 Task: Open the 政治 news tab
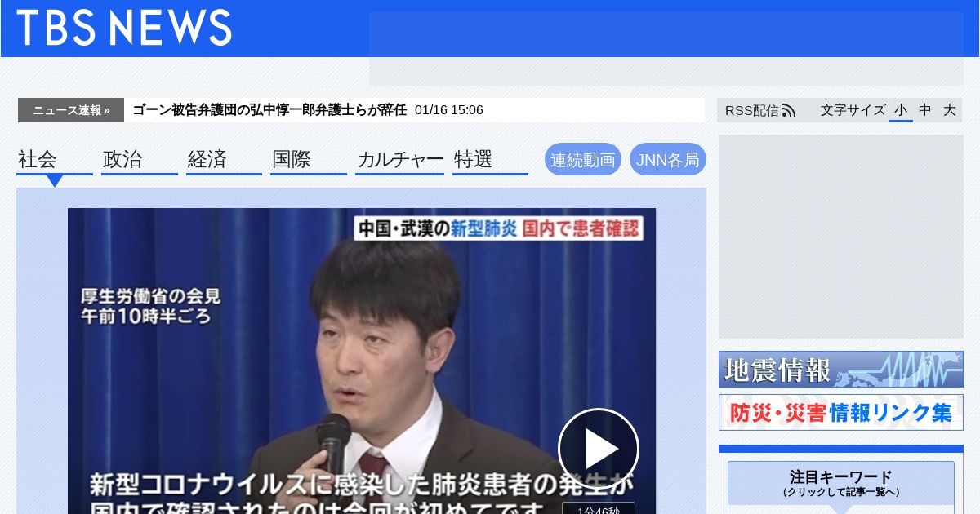(x=140, y=160)
